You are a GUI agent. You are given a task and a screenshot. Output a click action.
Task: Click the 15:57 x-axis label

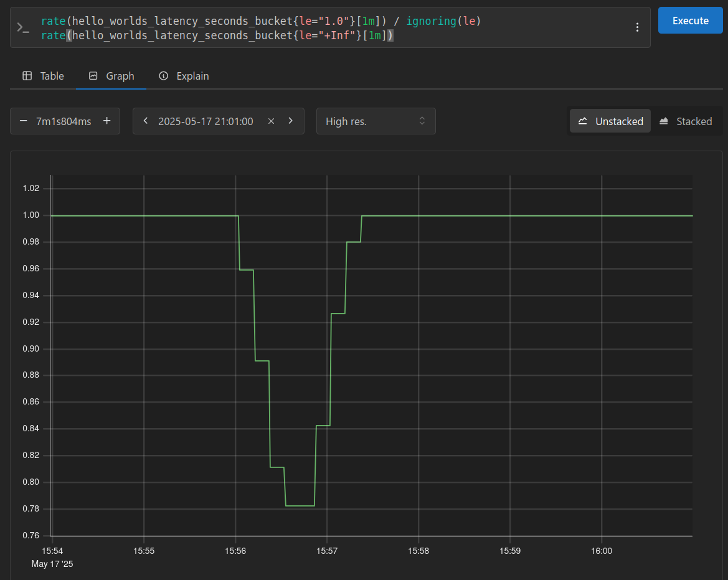(x=327, y=551)
